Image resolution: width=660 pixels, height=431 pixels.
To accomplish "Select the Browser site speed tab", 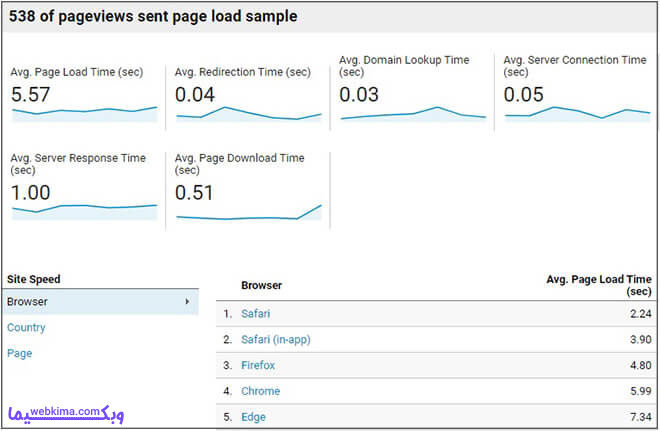I will [100, 302].
